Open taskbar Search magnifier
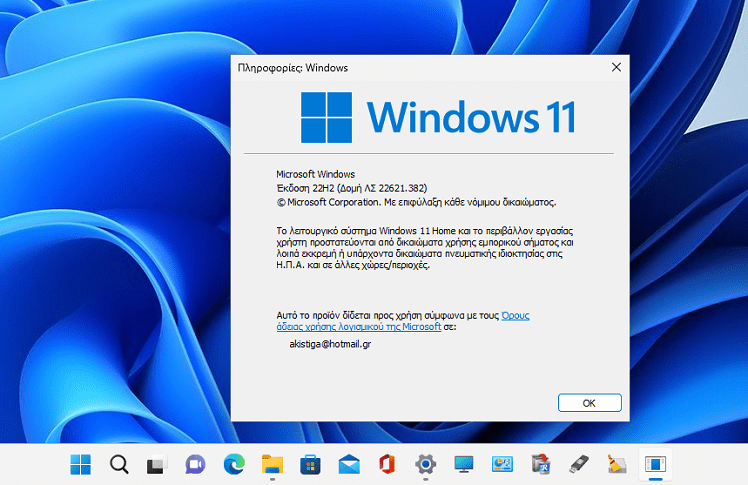Screen dimensions: 748x485 pyautogui.click(x=119, y=464)
